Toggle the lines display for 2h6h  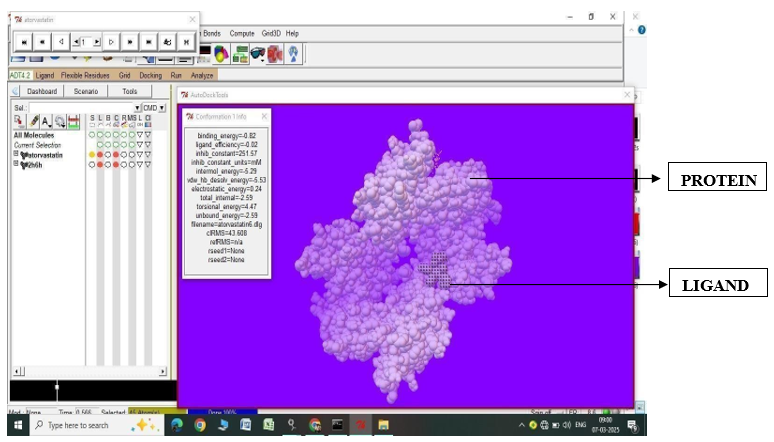coord(101,165)
